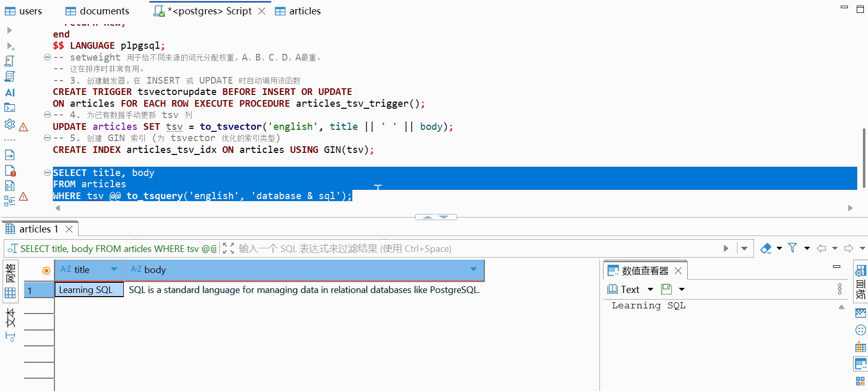Click the funnel filter icon in results toolbar
The image size is (868, 391).
[x=792, y=248]
